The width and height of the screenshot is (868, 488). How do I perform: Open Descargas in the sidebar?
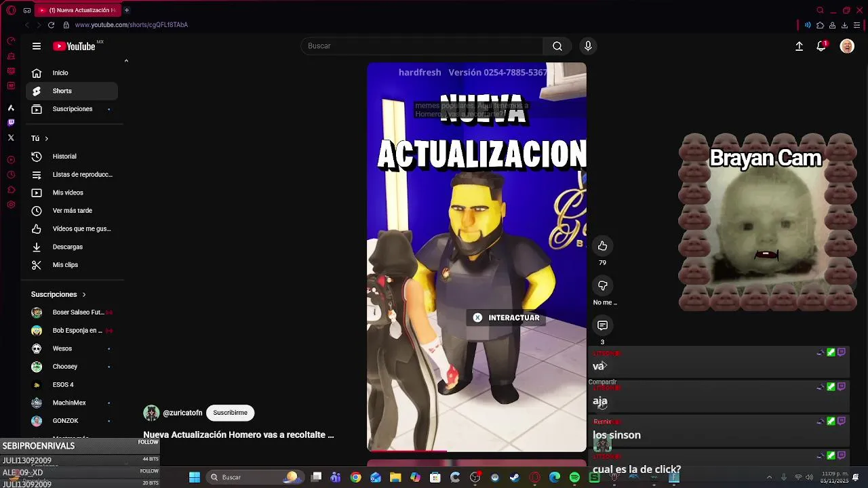tap(72, 247)
